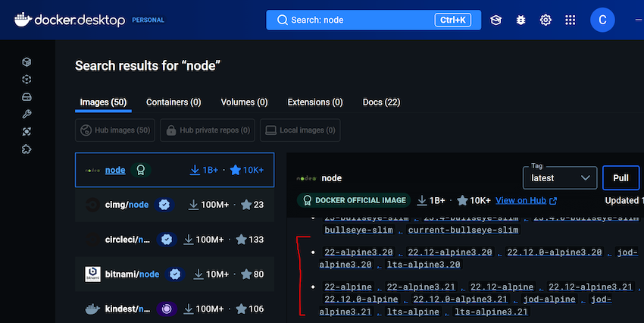The height and width of the screenshot is (323, 644).
Task: Click search magnifier icon in search bar
Action: click(x=282, y=20)
